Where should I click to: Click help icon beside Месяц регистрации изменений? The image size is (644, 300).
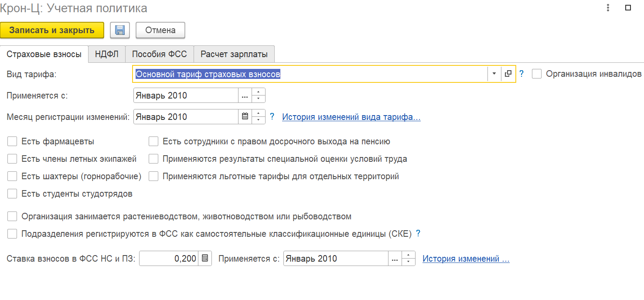point(272,116)
